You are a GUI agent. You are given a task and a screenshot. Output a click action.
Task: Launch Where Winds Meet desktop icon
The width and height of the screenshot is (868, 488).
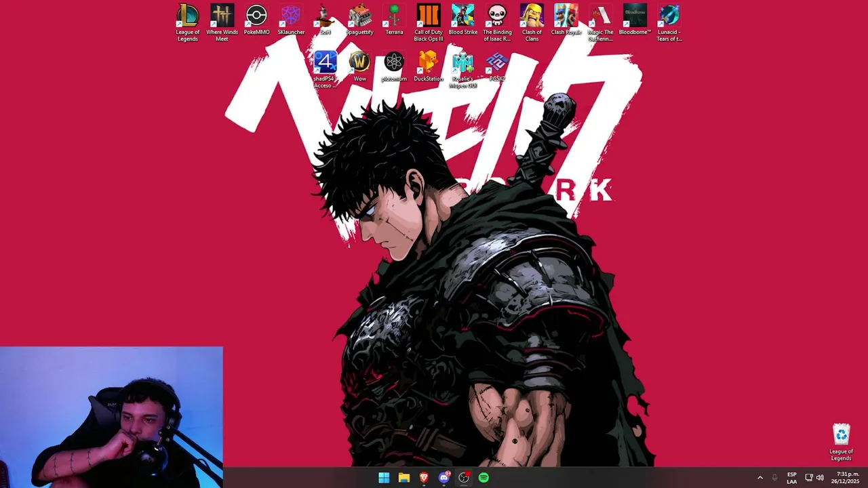(x=222, y=22)
